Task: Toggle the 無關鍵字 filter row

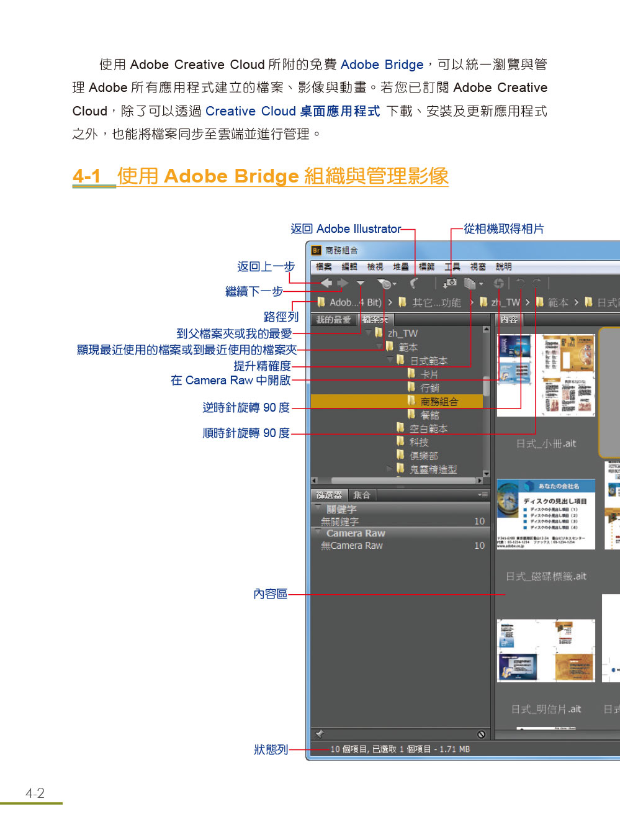Action: [x=400, y=522]
